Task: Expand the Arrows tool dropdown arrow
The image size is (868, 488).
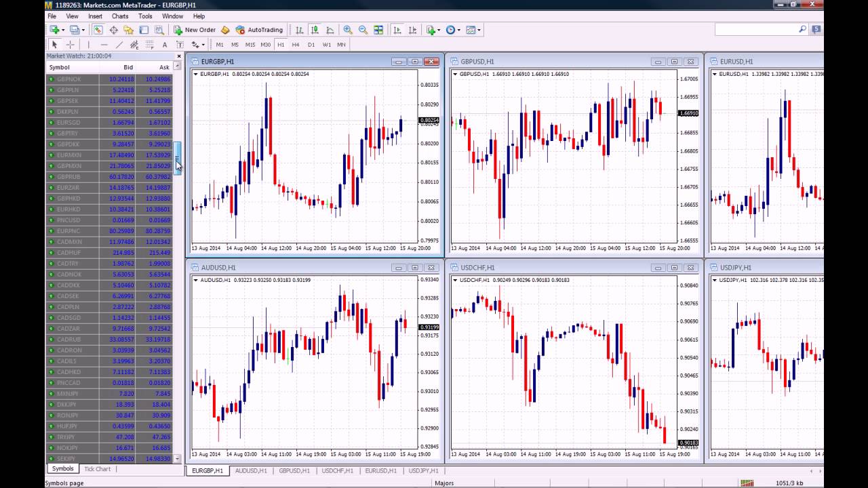Action: tap(203, 45)
